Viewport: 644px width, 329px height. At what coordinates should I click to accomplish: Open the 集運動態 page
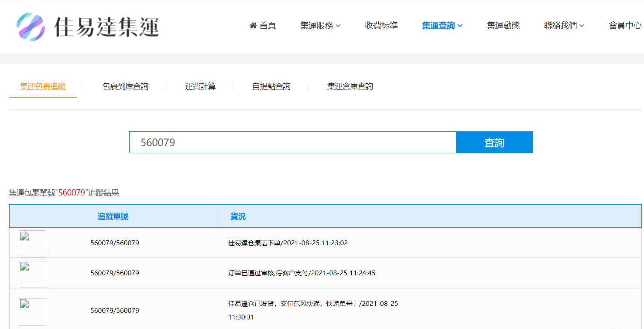click(504, 26)
